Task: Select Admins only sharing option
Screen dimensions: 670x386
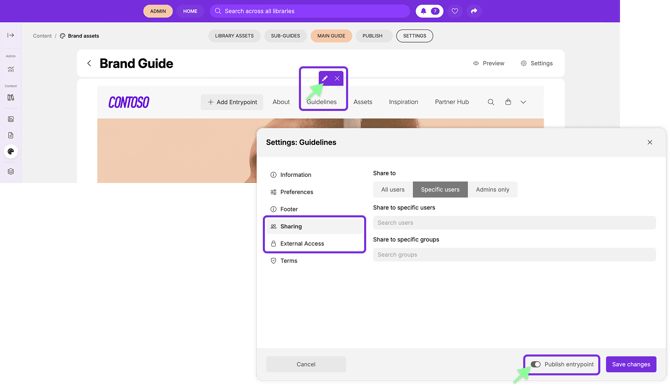Action: tap(492, 189)
